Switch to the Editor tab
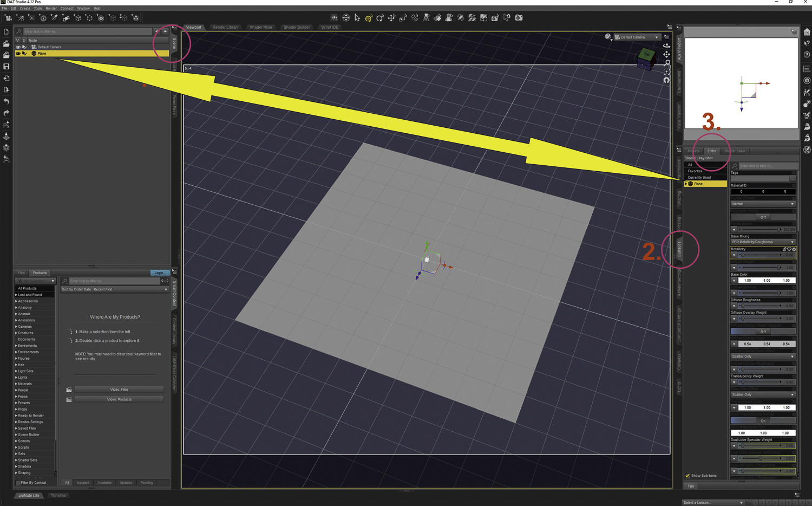 [711, 151]
